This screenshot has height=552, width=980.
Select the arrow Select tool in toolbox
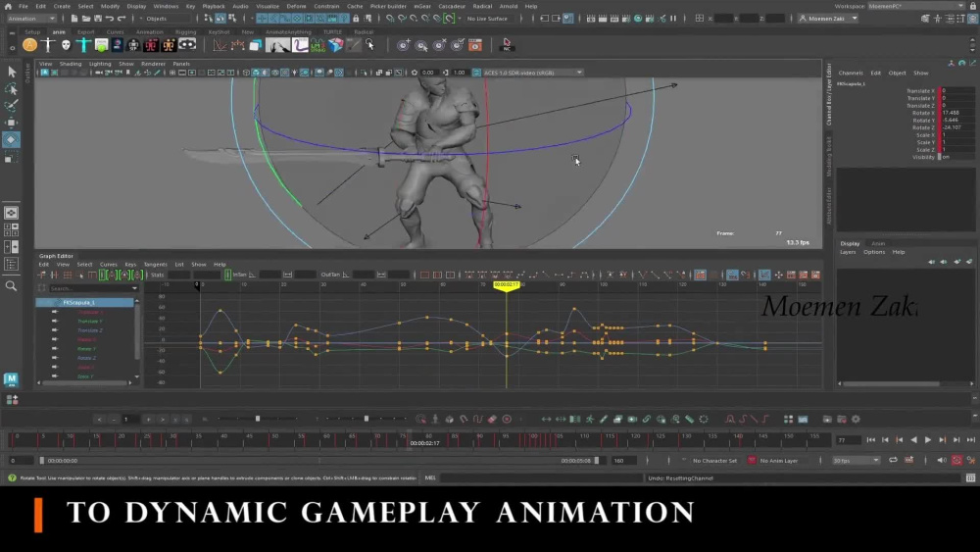click(x=11, y=72)
